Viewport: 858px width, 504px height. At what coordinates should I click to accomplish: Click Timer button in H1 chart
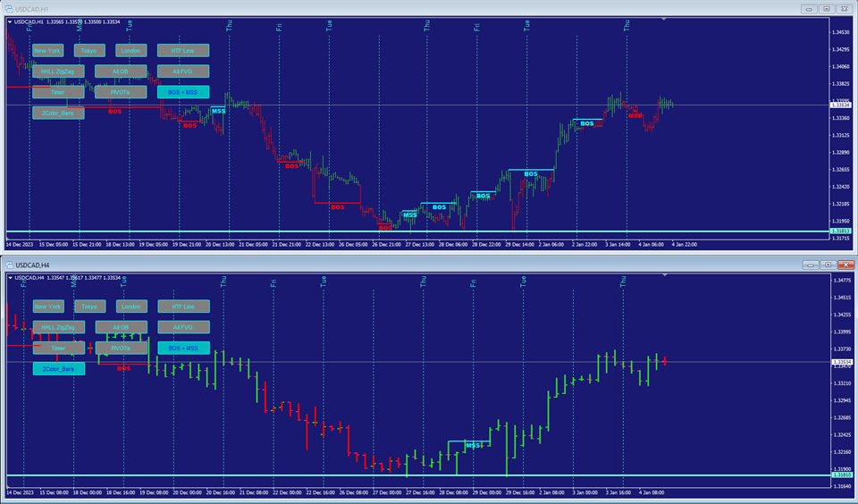tap(58, 92)
